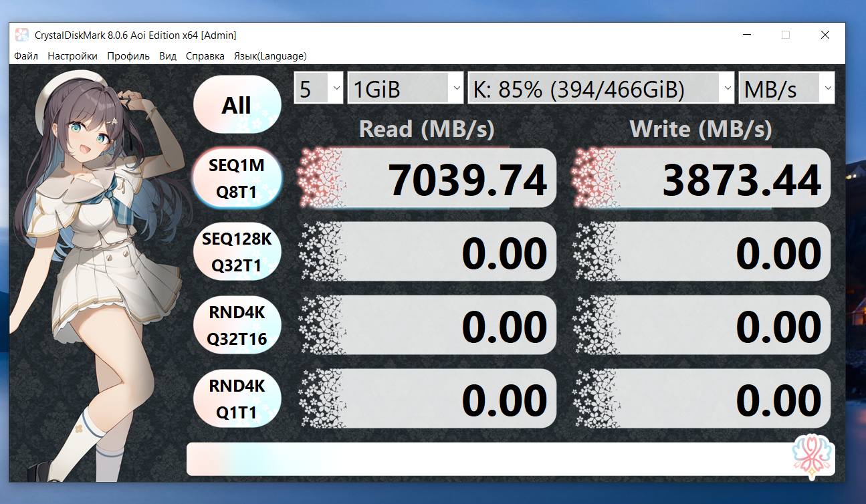866x504 pixels.
Task: Open the Файл menu
Action: 26,56
